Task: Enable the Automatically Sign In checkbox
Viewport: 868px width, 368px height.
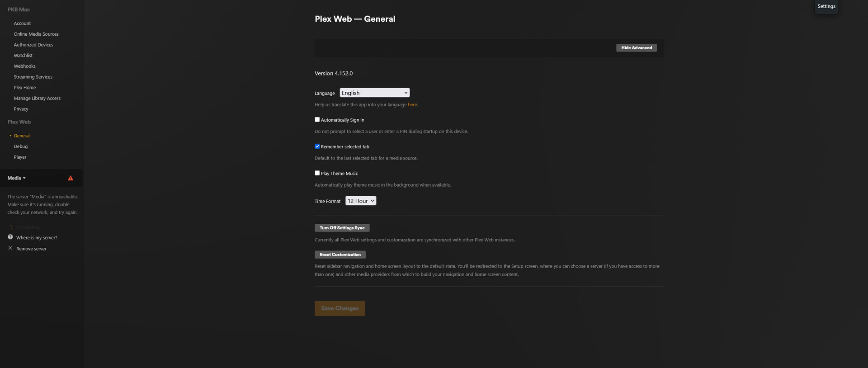Action: click(x=317, y=120)
